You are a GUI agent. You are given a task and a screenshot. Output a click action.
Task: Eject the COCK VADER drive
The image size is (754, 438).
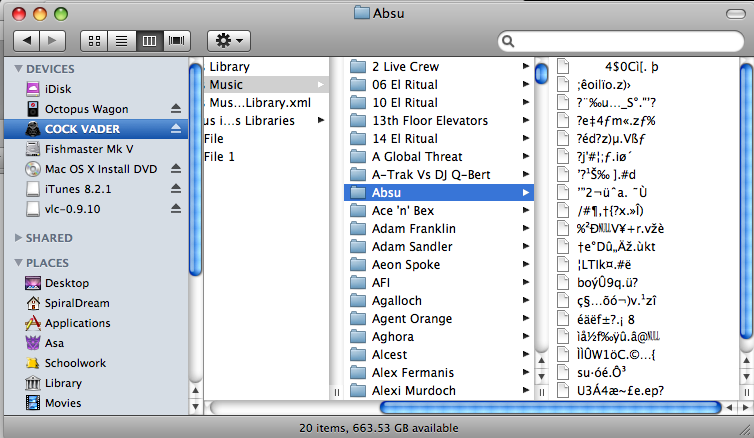pyautogui.click(x=176, y=129)
